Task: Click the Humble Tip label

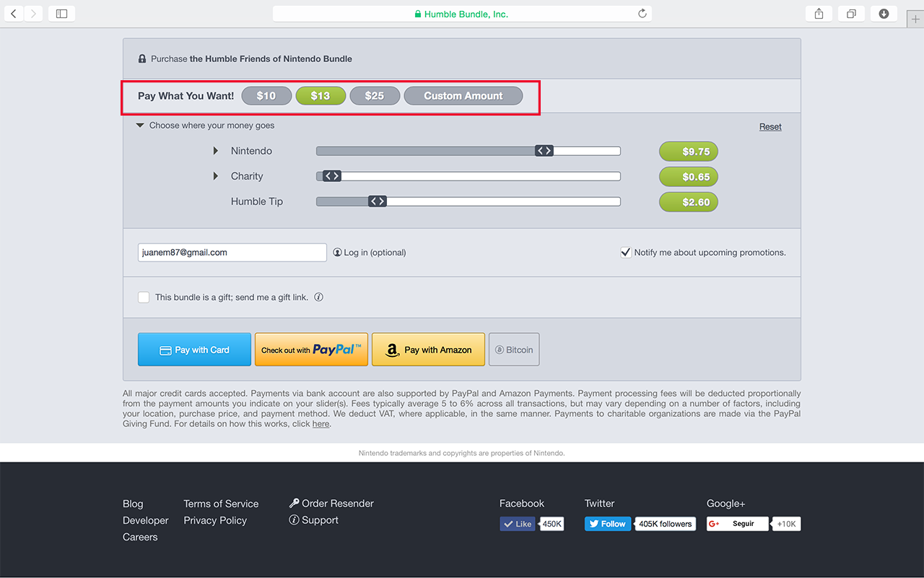Action: pos(257,202)
